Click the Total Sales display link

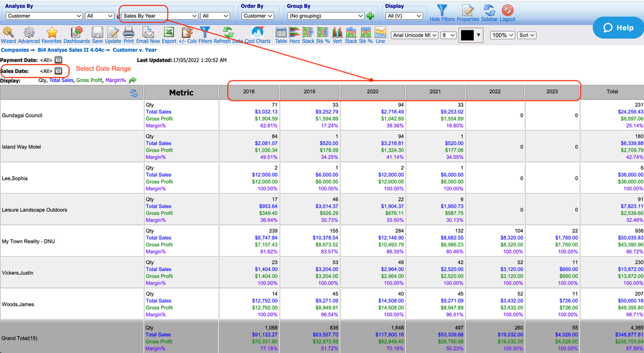(x=62, y=81)
